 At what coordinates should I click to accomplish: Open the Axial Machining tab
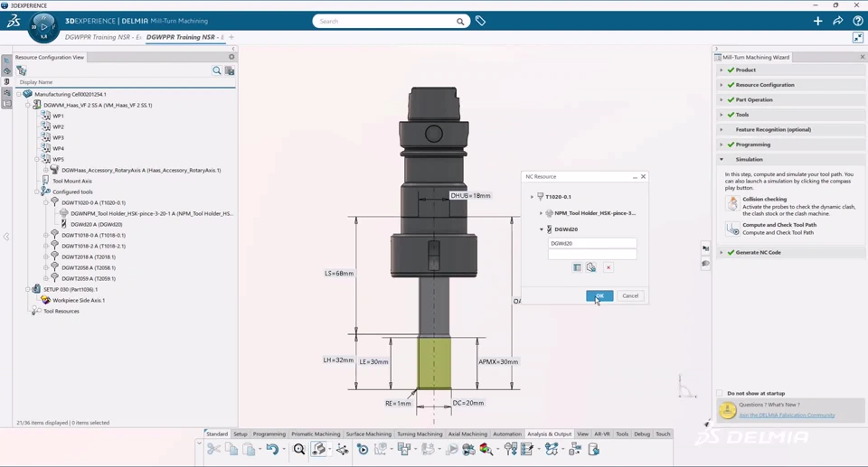coord(467,434)
